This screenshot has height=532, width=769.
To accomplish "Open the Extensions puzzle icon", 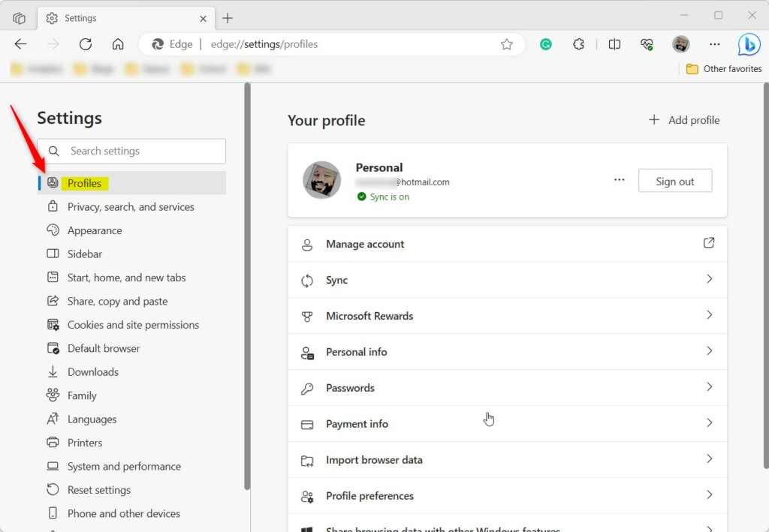I will point(579,44).
